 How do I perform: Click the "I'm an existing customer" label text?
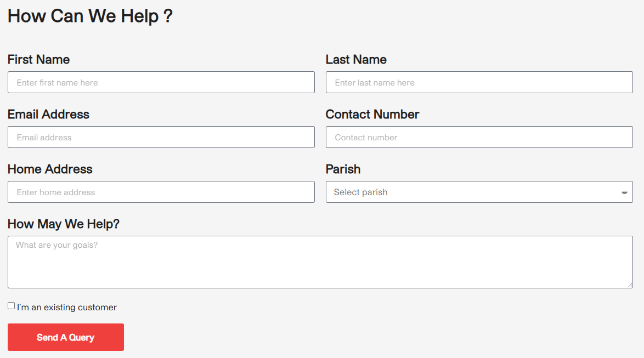coord(67,308)
